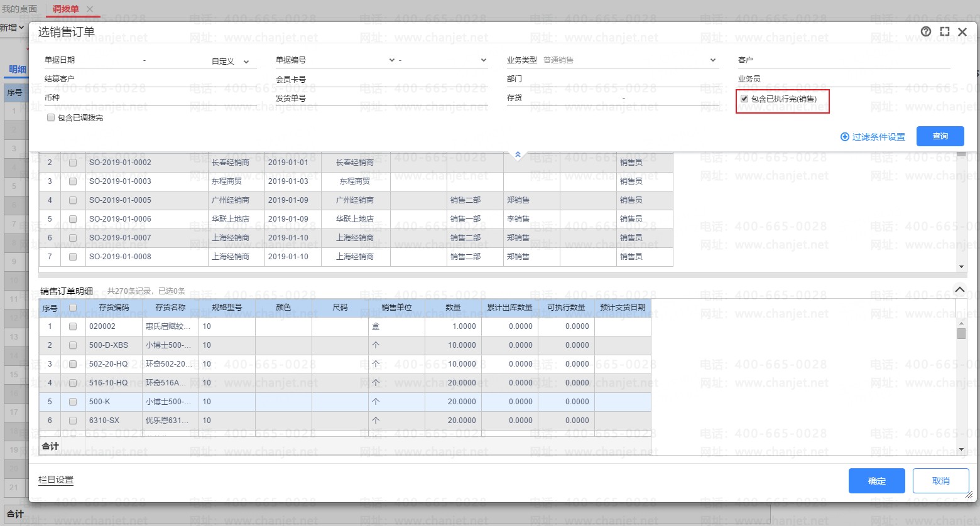
Task: Close the 选销售订单 dialog with the X icon
Action: point(962,31)
